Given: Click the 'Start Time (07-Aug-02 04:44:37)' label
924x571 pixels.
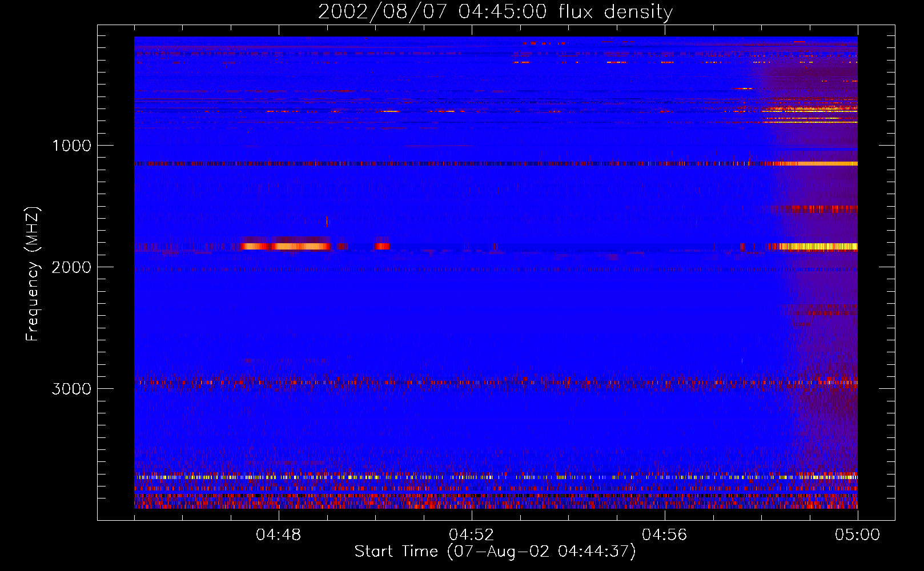Looking at the screenshot, I should click(x=495, y=552).
